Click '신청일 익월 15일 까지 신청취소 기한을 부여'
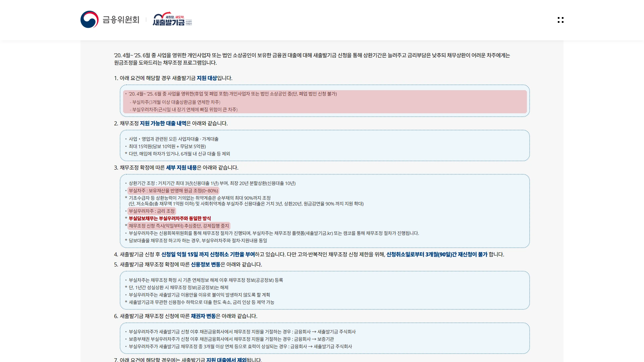This screenshot has width=644, height=362. coord(208,254)
